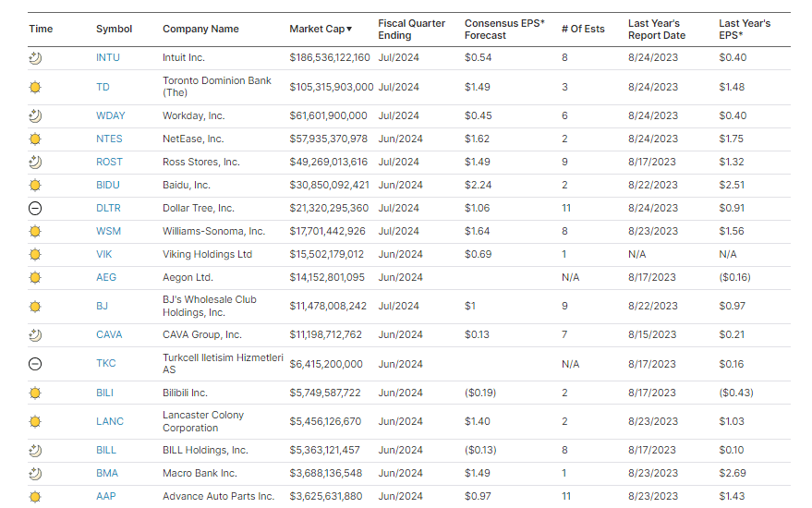812x508 pixels.
Task: Follow the BIDU ticker link
Action: (x=108, y=185)
